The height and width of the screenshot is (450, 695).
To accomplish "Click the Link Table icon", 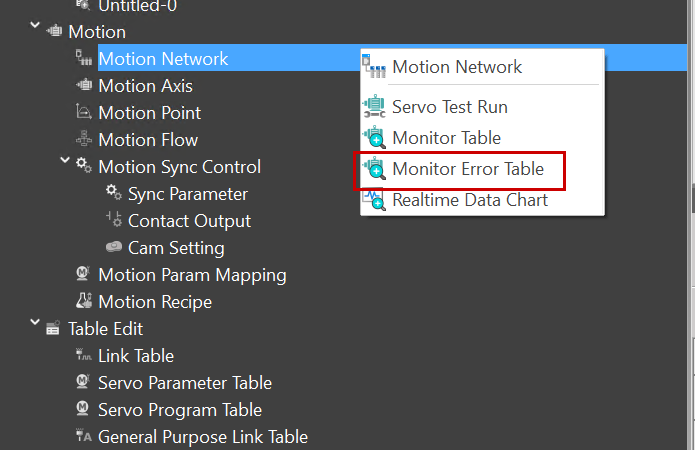I will [x=84, y=356].
